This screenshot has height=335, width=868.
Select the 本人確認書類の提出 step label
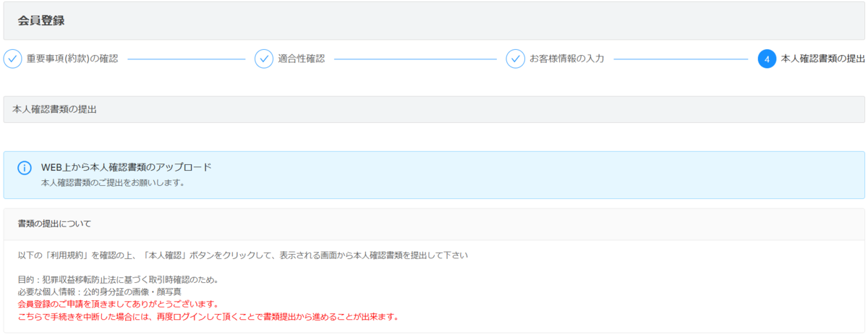click(823, 59)
